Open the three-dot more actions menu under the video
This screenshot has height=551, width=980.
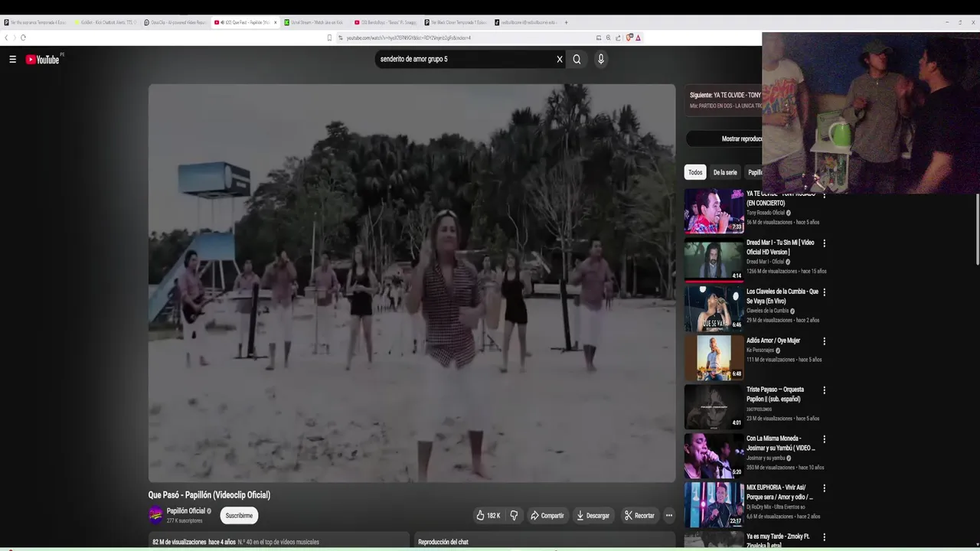click(x=668, y=516)
